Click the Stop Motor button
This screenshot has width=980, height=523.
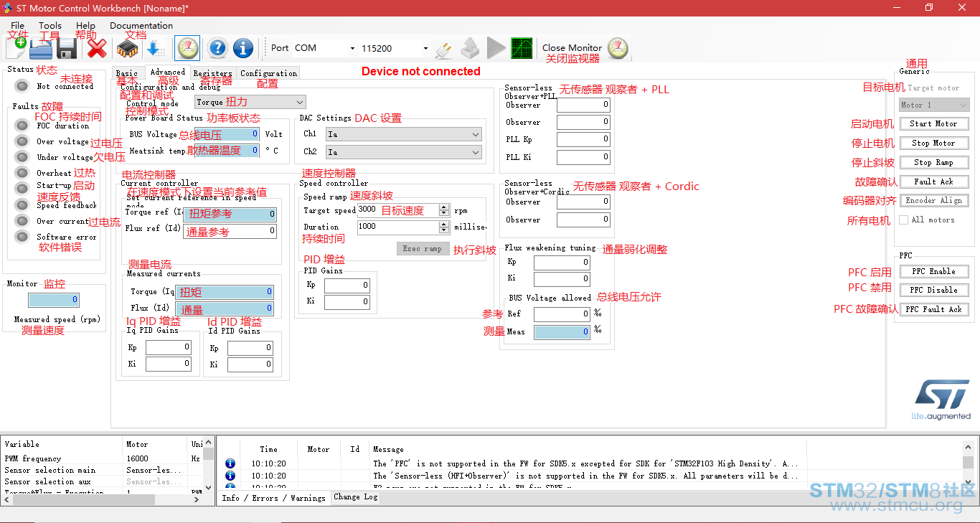pos(933,143)
